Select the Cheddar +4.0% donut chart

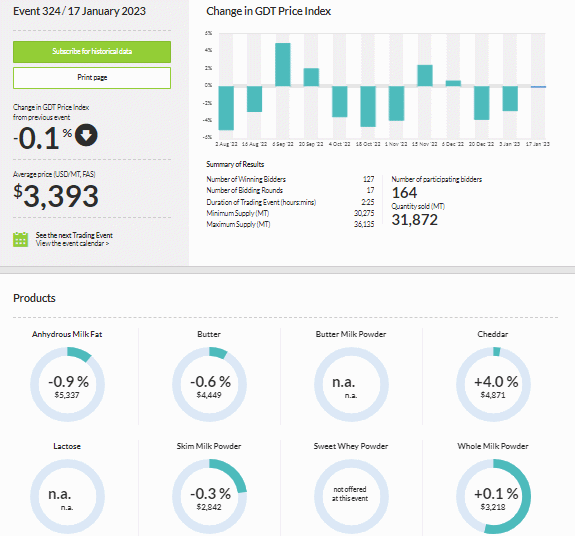point(493,385)
